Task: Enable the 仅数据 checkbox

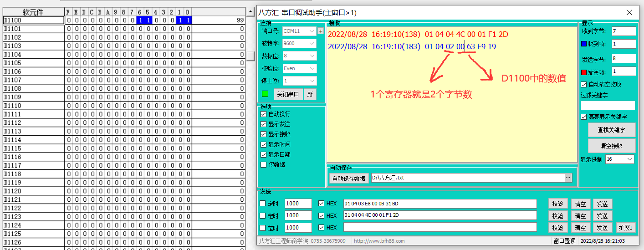Action: click(264, 164)
